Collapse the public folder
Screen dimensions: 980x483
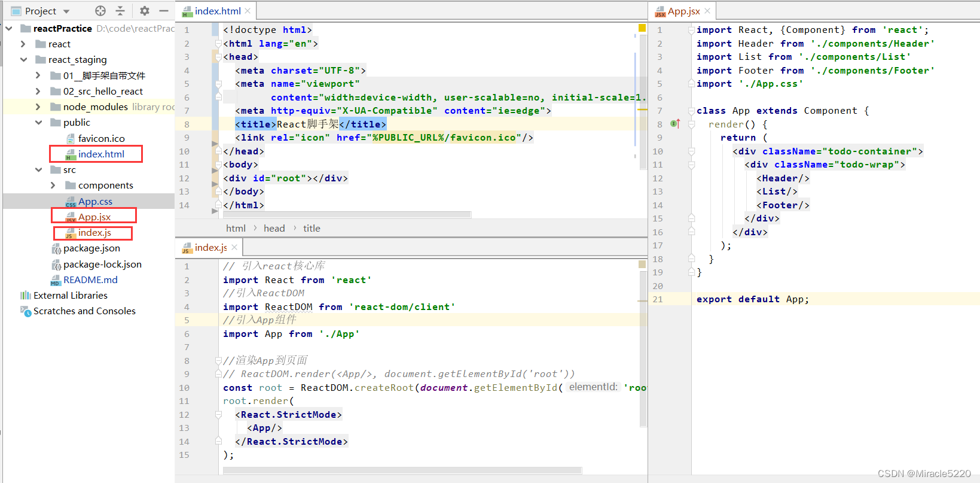pyautogui.click(x=38, y=122)
